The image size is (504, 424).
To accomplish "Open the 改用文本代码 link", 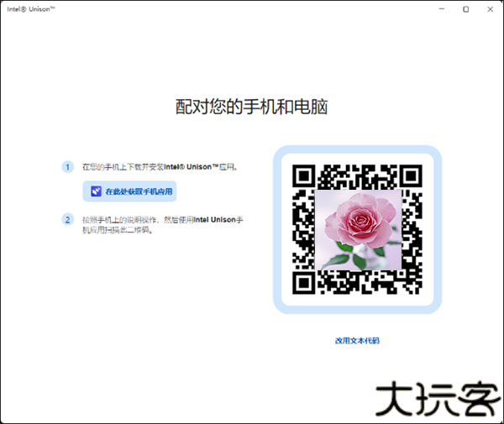I will click(x=357, y=341).
